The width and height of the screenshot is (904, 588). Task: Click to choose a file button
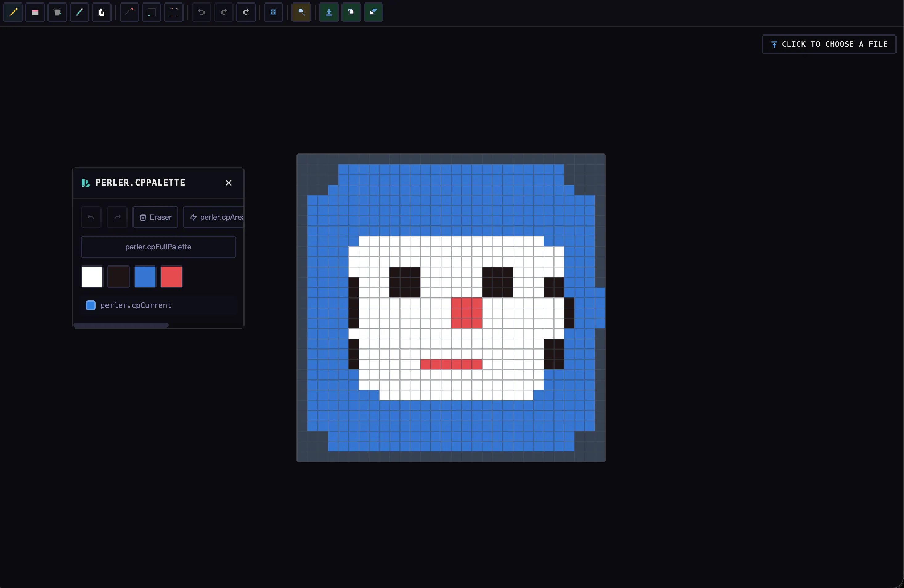coord(829,44)
